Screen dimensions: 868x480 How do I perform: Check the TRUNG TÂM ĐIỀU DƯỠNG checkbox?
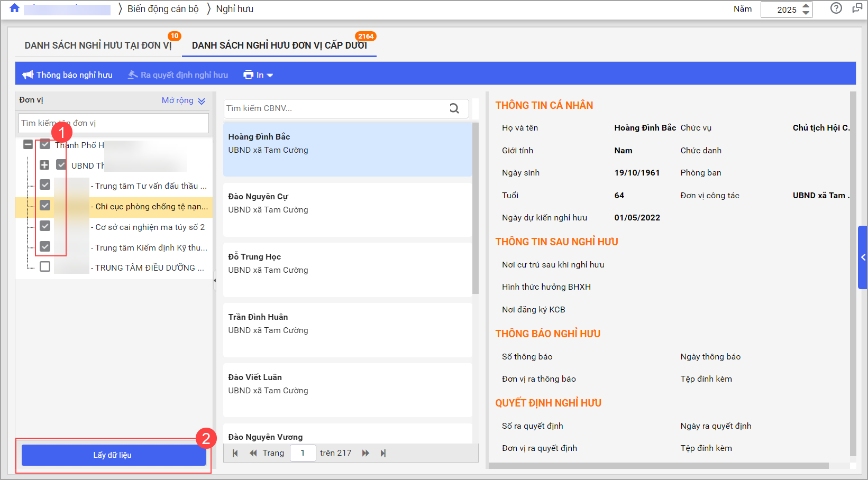click(45, 267)
